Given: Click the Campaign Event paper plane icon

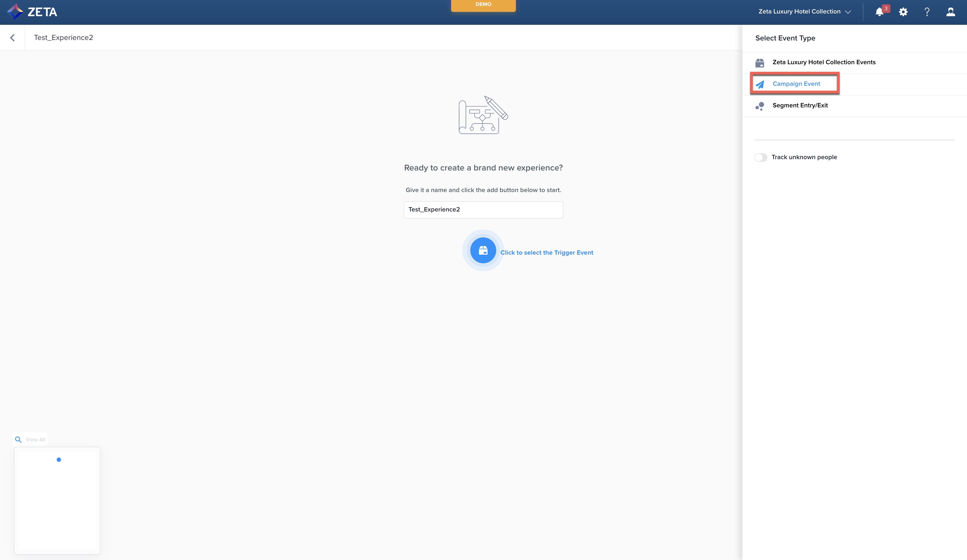Looking at the screenshot, I should 760,84.
